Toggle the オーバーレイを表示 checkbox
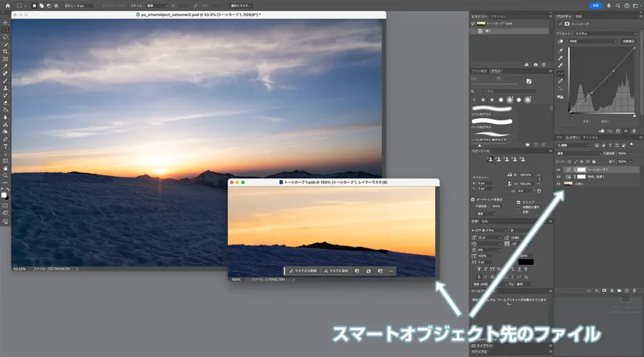The image size is (644, 357). point(474,200)
